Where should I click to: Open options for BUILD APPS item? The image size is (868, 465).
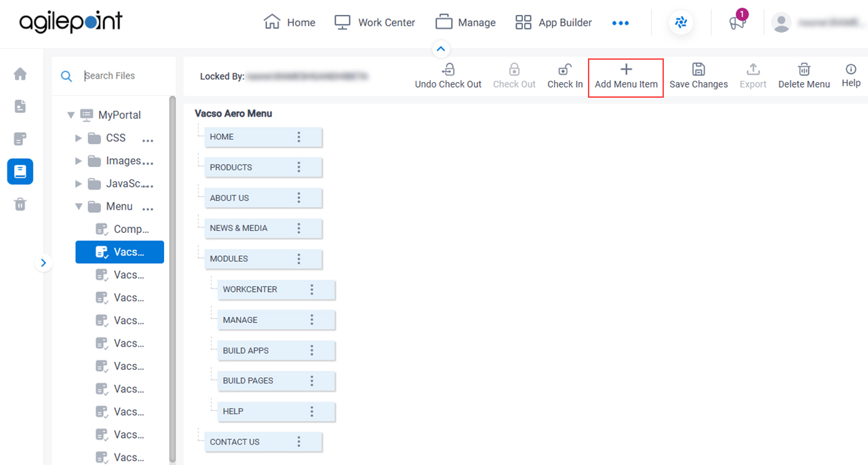tap(312, 350)
